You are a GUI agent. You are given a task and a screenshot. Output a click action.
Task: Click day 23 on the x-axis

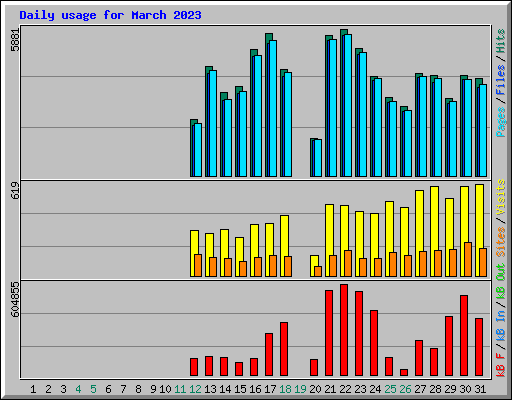360,389
